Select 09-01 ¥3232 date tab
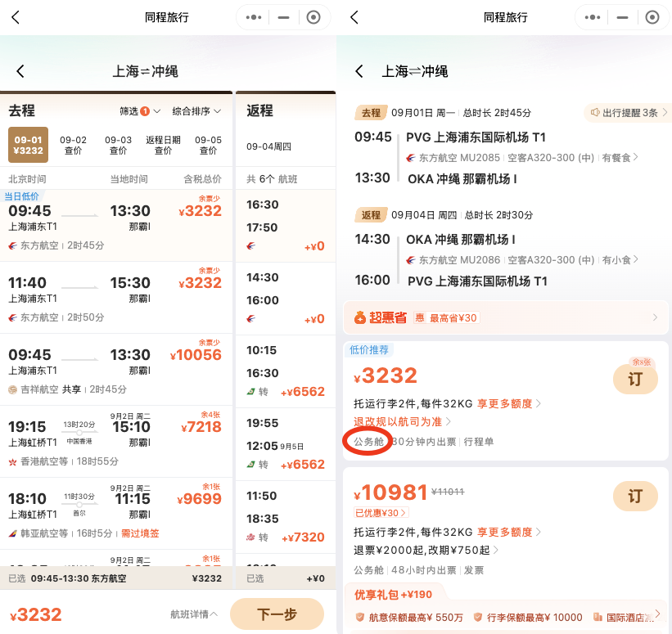672x634 pixels. click(29, 145)
